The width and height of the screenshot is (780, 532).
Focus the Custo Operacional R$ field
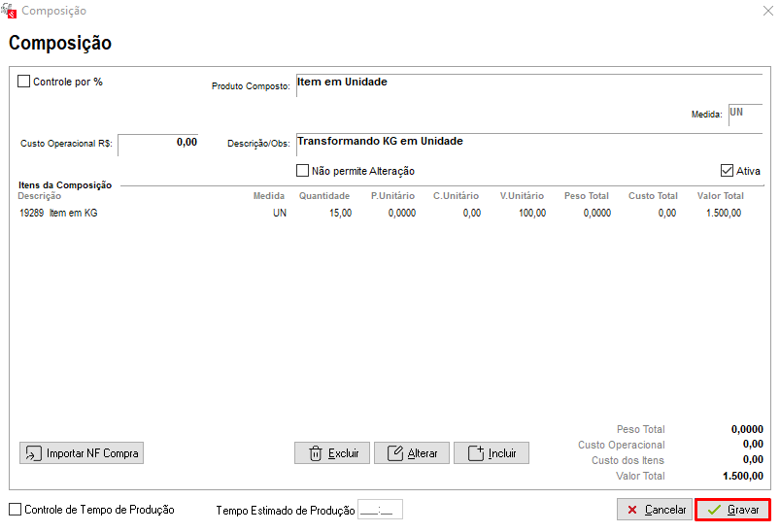tap(158, 145)
